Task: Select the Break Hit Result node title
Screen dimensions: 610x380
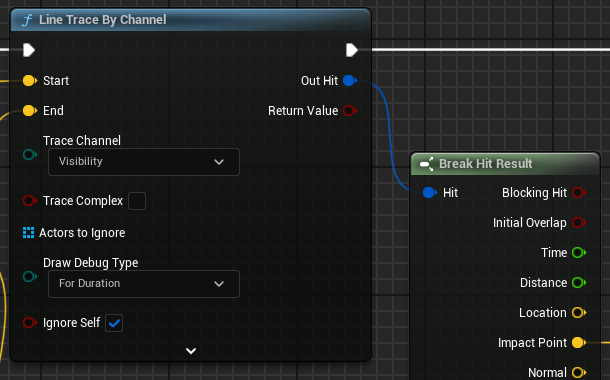Action: (486, 164)
